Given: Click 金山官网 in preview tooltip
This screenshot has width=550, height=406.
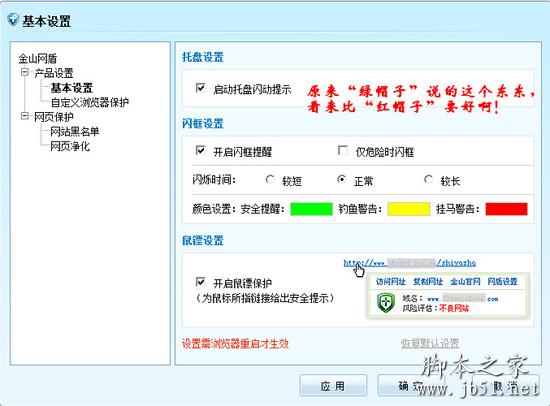Looking at the screenshot, I should click(465, 281).
